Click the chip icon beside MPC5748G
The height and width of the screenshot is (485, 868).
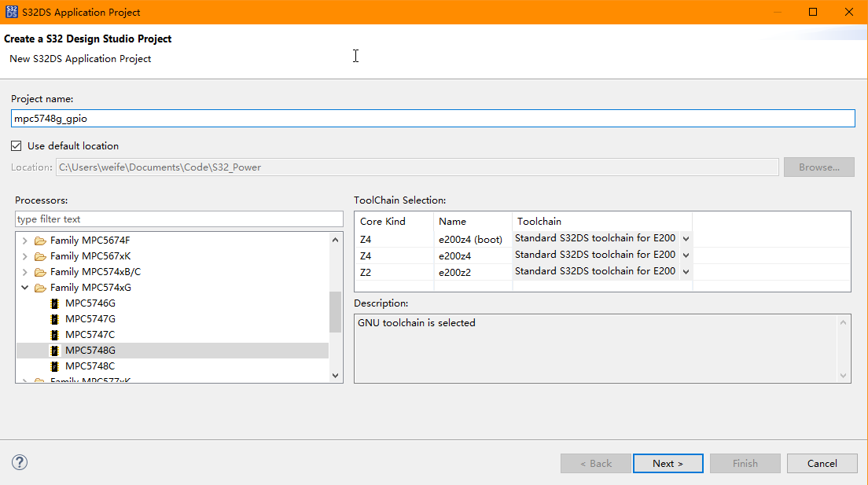click(x=54, y=350)
